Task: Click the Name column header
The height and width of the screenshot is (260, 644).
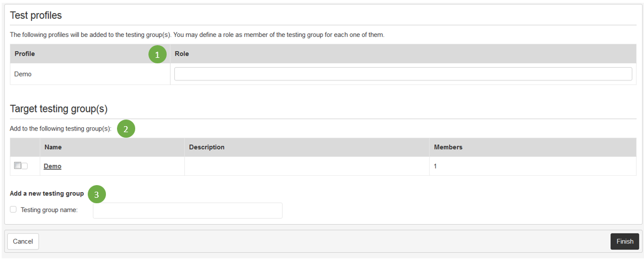Action: (x=53, y=147)
